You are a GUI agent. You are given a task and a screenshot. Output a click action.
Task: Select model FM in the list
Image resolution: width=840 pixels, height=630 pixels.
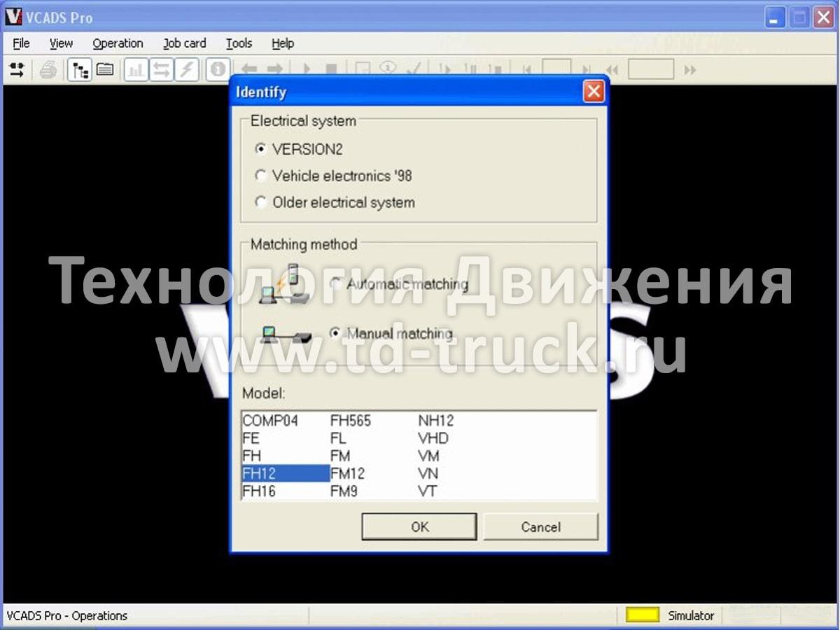tap(340, 456)
